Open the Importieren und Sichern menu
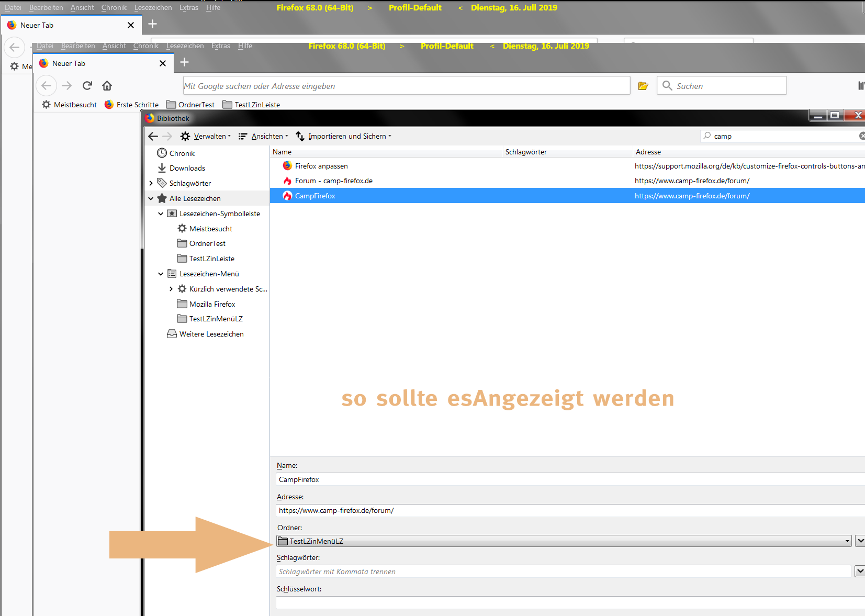This screenshot has height=616, width=865. pyautogui.click(x=343, y=136)
